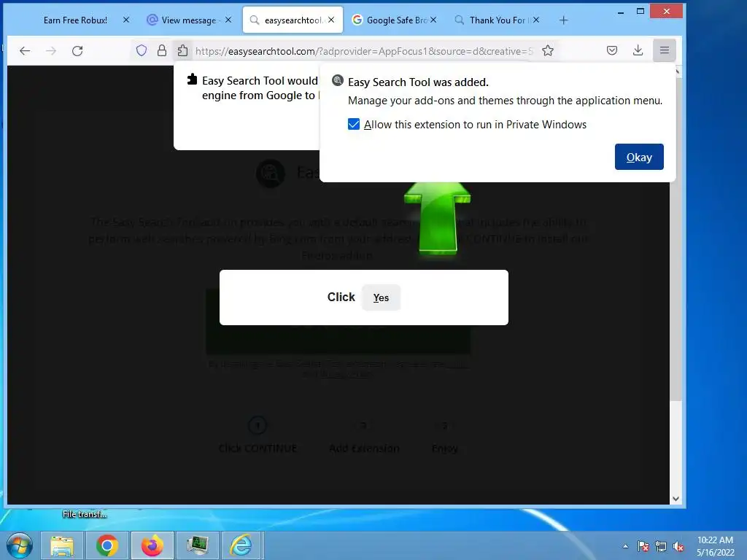Close the View message tab
Screen dimensions: 747x560
(x=228, y=20)
